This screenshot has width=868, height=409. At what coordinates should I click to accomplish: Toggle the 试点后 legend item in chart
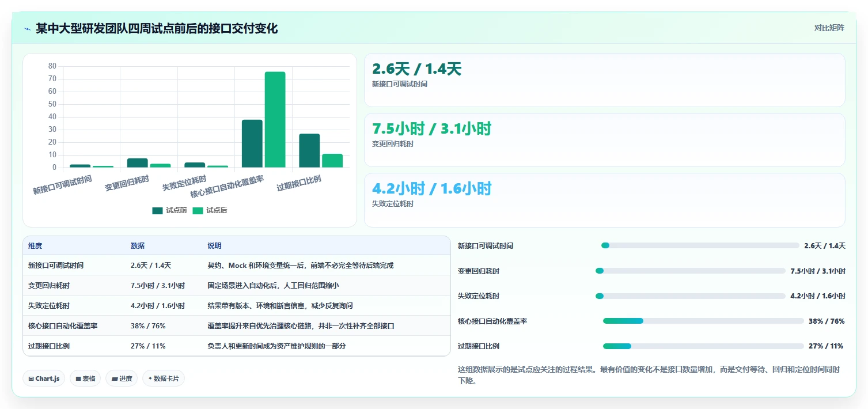(210, 211)
